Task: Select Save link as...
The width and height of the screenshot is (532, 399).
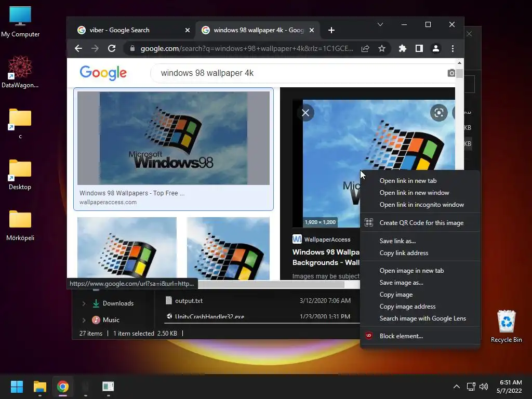Action: click(x=397, y=241)
